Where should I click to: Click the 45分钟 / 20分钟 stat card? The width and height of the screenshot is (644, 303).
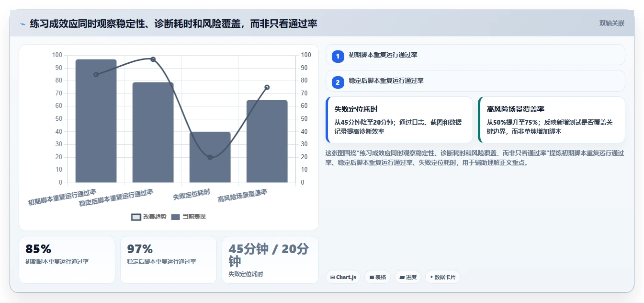[x=270, y=260]
